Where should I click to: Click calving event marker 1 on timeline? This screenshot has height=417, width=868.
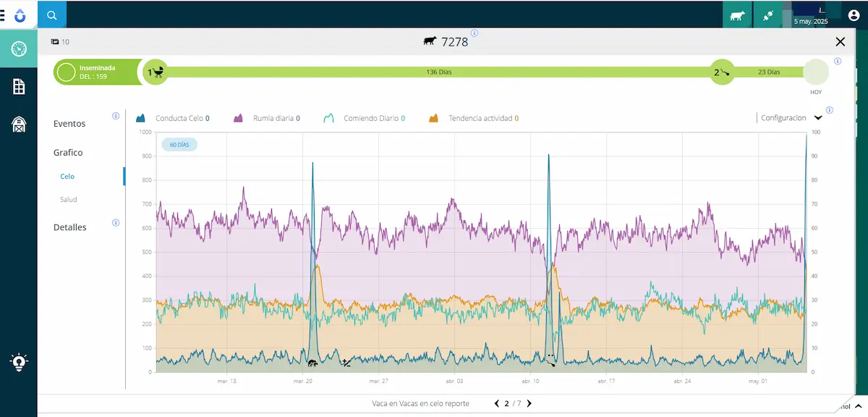click(x=156, y=72)
